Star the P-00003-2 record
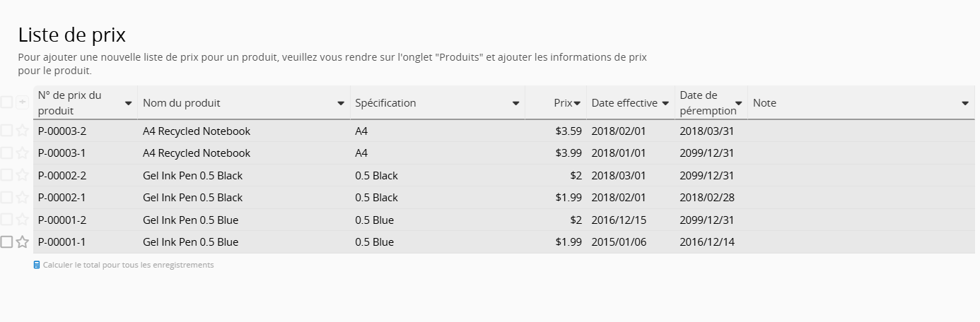Image resolution: width=980 pixels, height=322 pixels. click(23, 131)
